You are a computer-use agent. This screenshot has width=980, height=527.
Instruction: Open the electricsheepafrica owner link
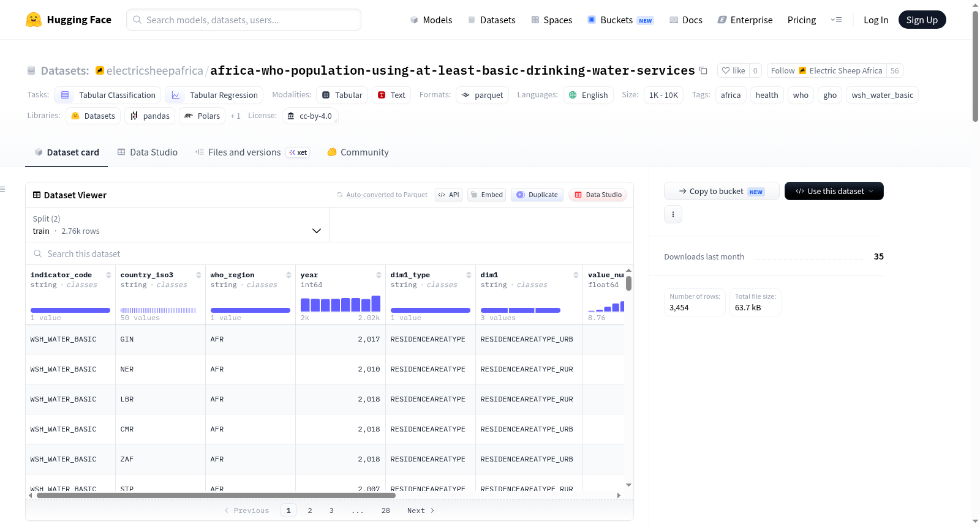coord(154,71)
